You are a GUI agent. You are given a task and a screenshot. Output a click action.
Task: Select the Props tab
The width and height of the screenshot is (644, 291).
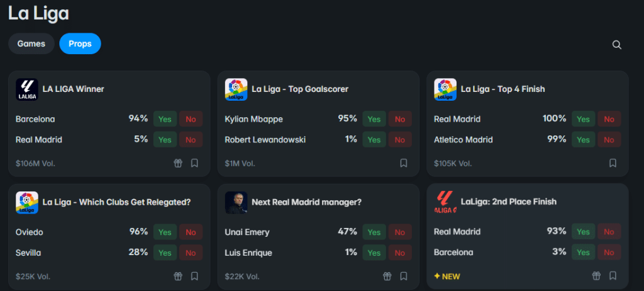pos(80,43)
